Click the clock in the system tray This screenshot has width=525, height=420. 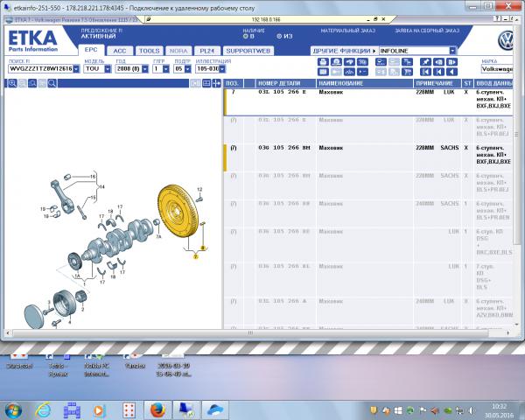point(500,410)
